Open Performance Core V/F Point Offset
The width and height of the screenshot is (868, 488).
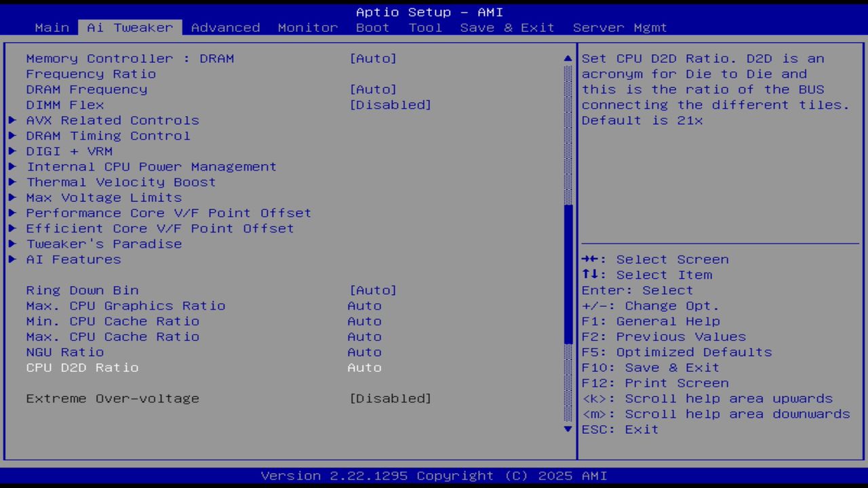168,213
